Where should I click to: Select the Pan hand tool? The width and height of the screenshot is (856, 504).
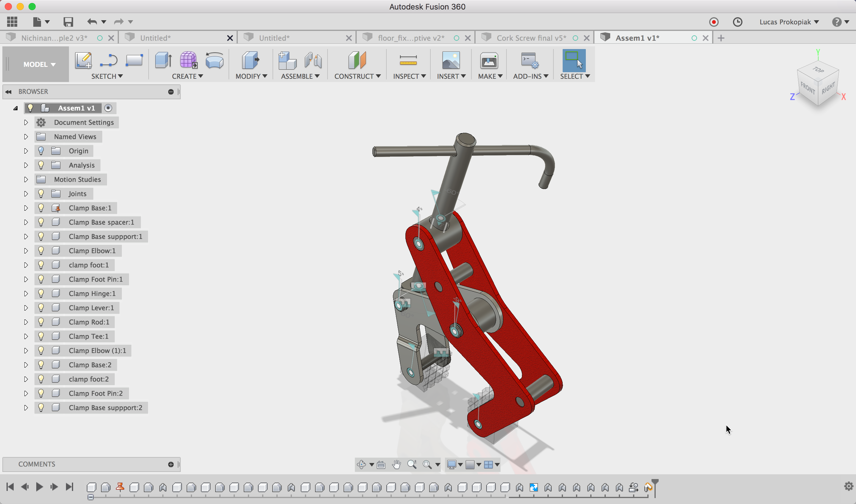396,464
